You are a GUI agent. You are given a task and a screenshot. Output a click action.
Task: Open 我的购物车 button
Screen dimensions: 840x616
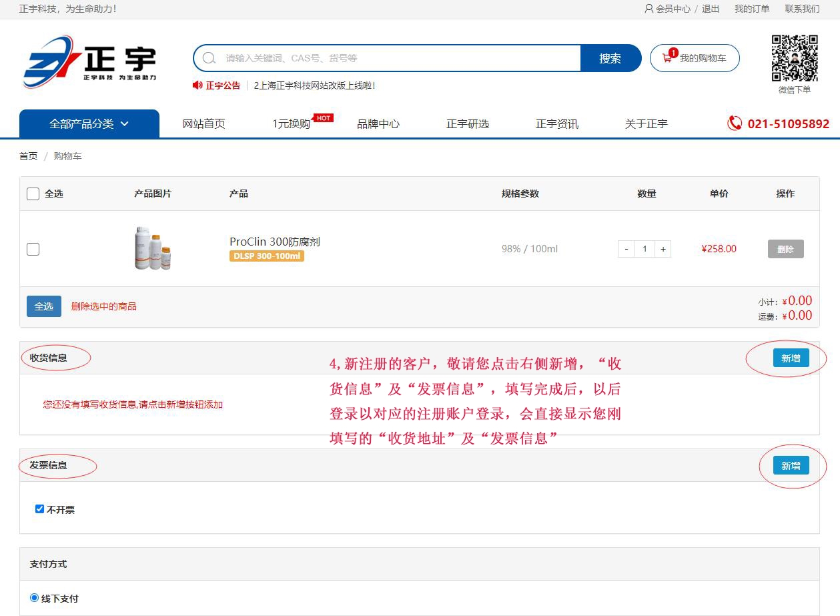tap(695, 58)
